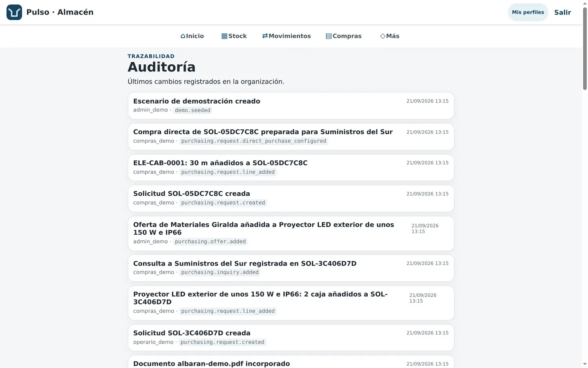
Task: Open the Stock section
Action: tap(234, 36)
